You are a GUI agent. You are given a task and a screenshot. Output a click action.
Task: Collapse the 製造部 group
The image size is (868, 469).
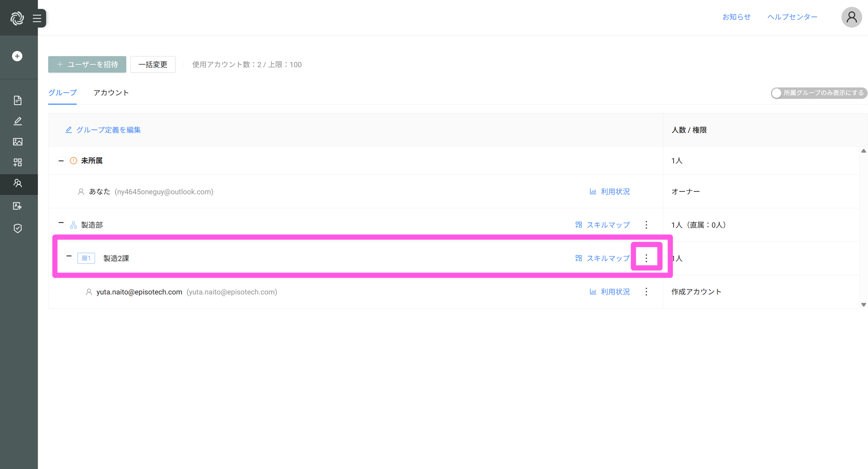(x=61, y=223)
